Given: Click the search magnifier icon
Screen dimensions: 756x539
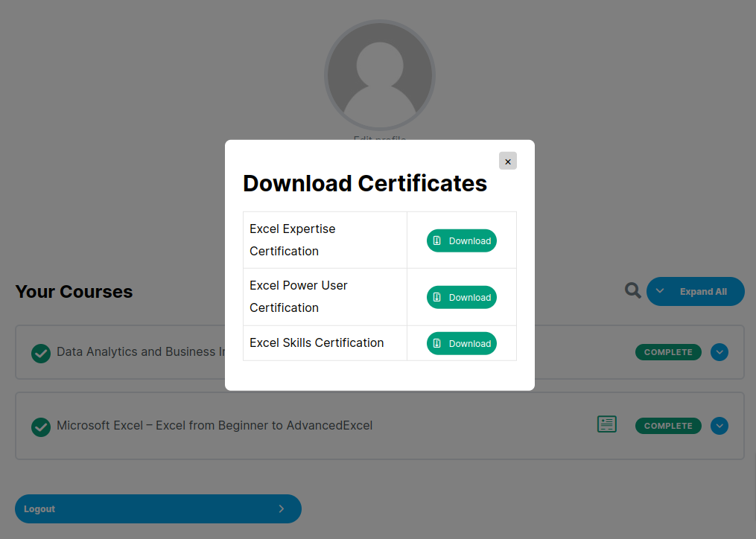Looking at the screenshot, I should click(632, 291).
